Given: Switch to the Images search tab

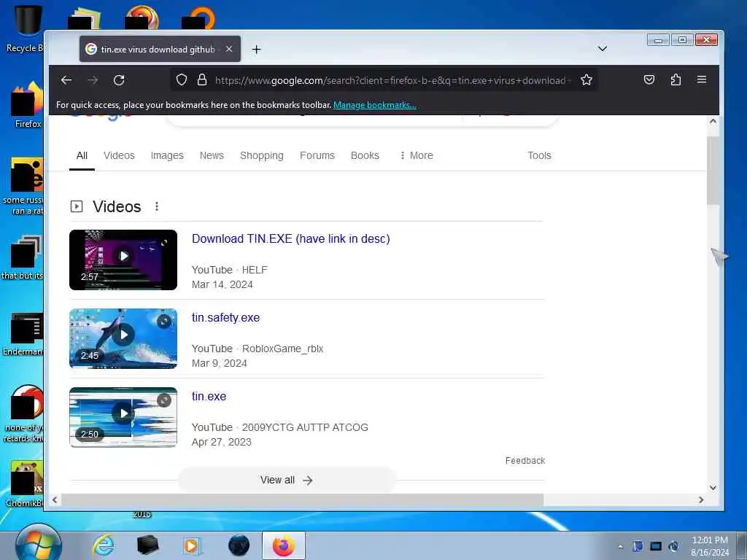Looking at the screenshot, I should pyautogui.click(x=167, y=156).
